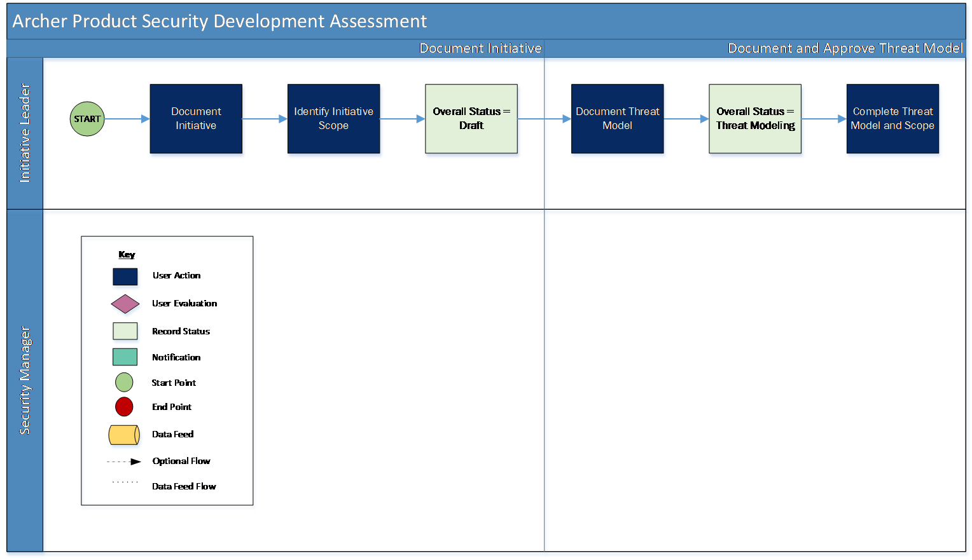Click the green START circle
Viewport: 972px width, 560px height.
[x=87, y=119]
